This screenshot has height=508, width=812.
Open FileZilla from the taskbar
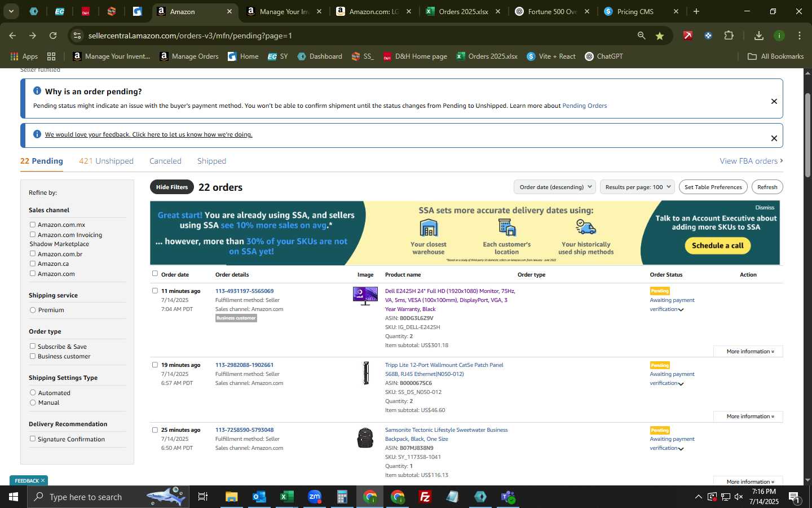click(x=425, y=497)
